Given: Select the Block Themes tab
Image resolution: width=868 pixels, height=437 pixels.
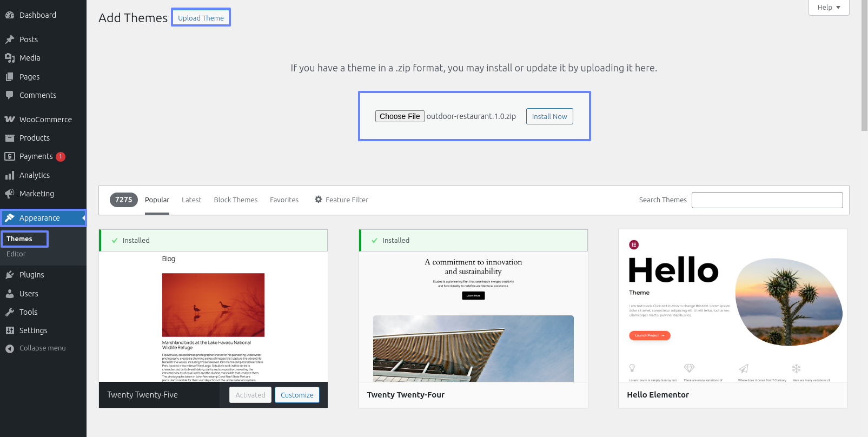Looking at the screenshot, I should point(236,200).
